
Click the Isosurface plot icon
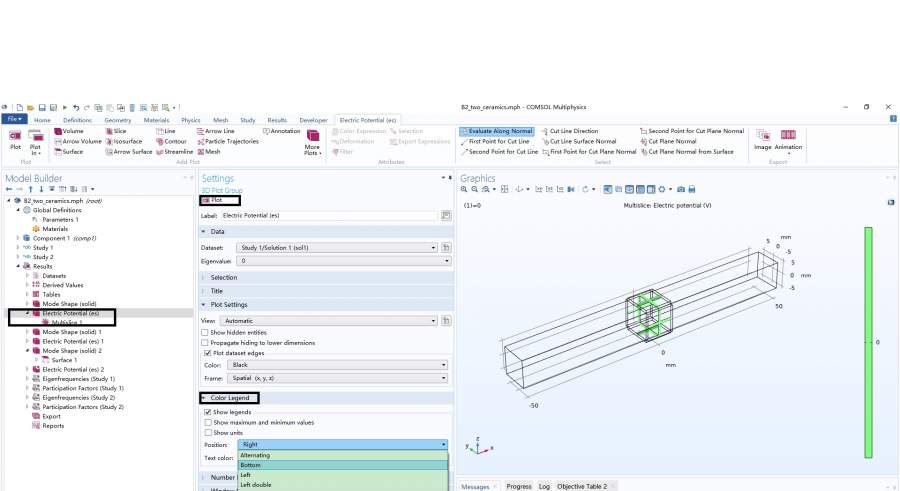pyautogui.click(x=108, y=141)
